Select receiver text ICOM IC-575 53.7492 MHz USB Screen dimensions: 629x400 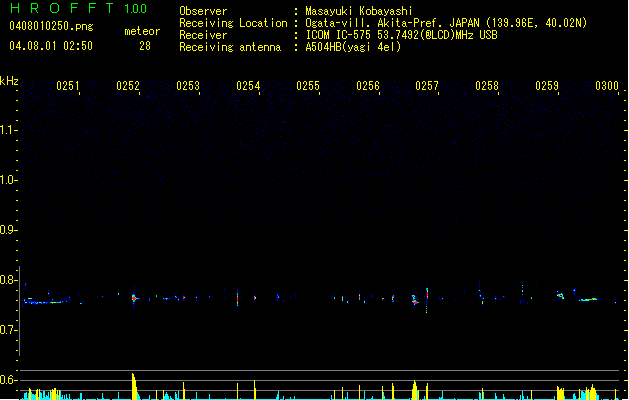tap(401, 35)
